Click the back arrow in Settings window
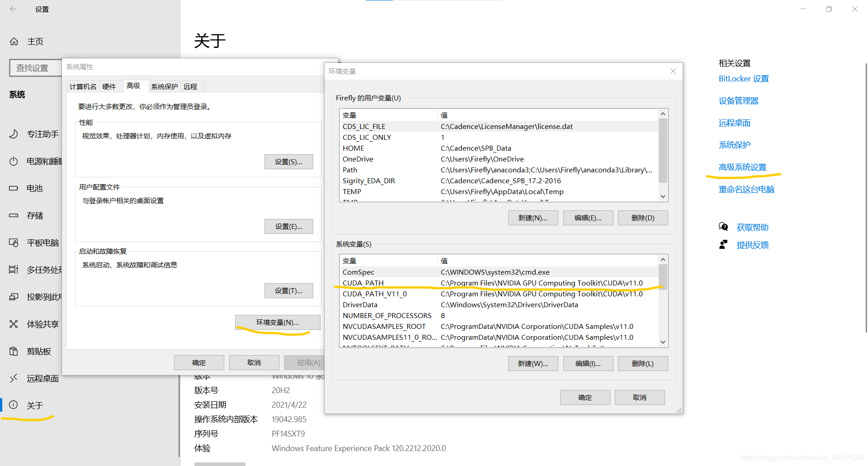 click(x=14, y=9)
